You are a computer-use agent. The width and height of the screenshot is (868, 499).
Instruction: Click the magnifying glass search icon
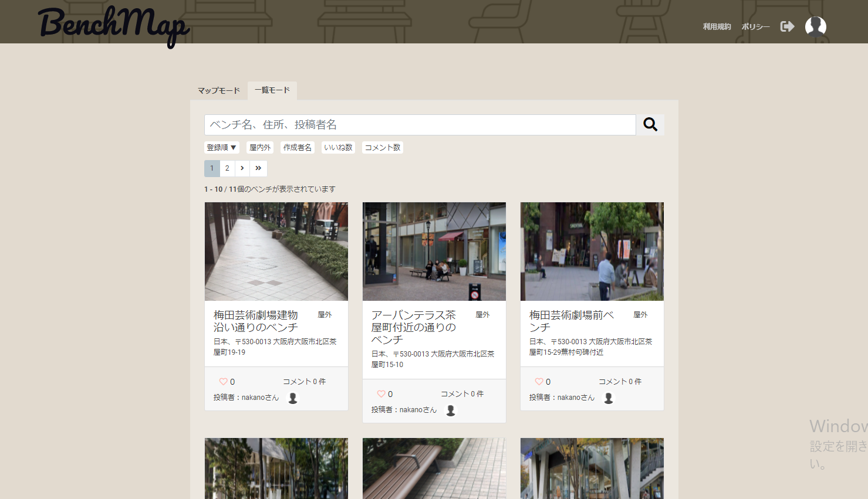650,124
